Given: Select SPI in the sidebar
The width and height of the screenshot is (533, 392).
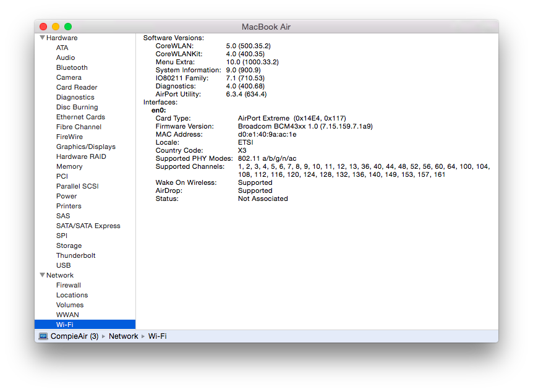Looking at the screenshot, I should pos(62,236).
